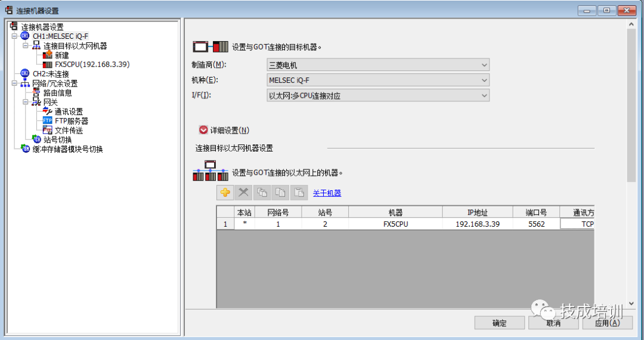Click the port number cell 5562
644x340 pixels.
click(536, 224)
